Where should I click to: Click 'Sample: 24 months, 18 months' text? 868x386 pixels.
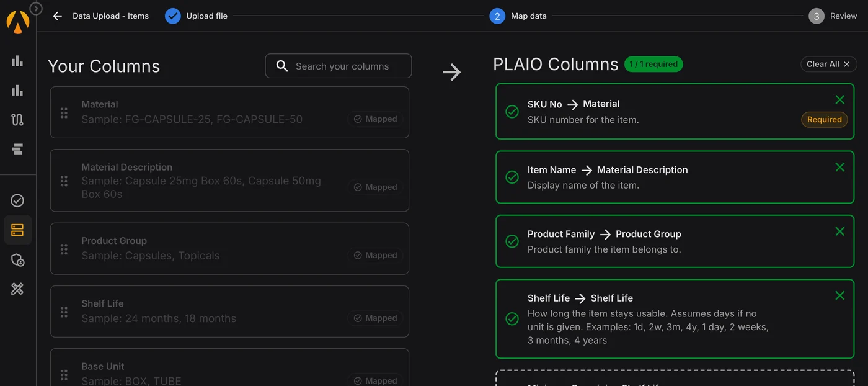tap(159, 318)
